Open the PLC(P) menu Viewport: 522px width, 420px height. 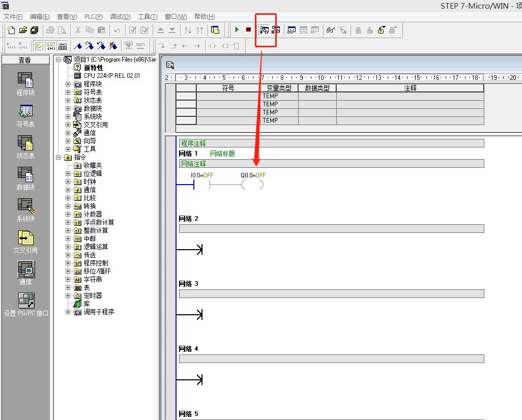click(93, 17)
